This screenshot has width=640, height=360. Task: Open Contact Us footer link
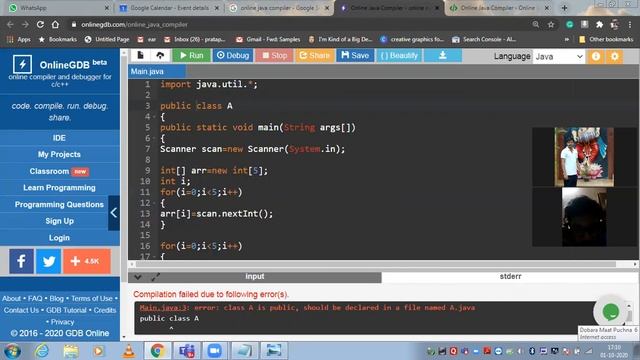pyautogui.click(x=21, y=310)
